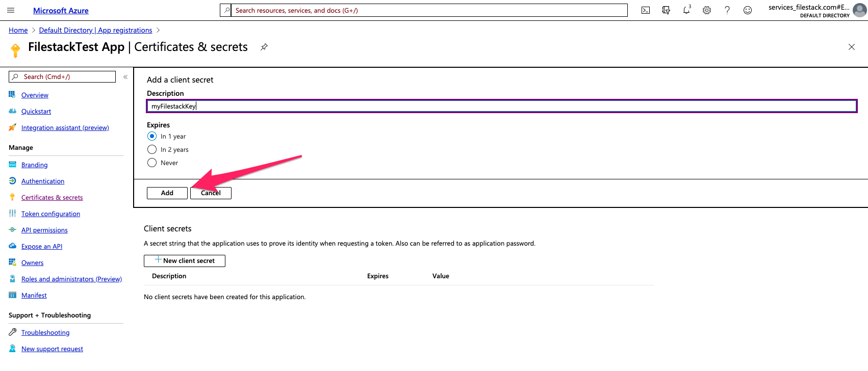The height and width of the screenshot is (371, 868).
Task: Open the Branding page
Action: 34,165
